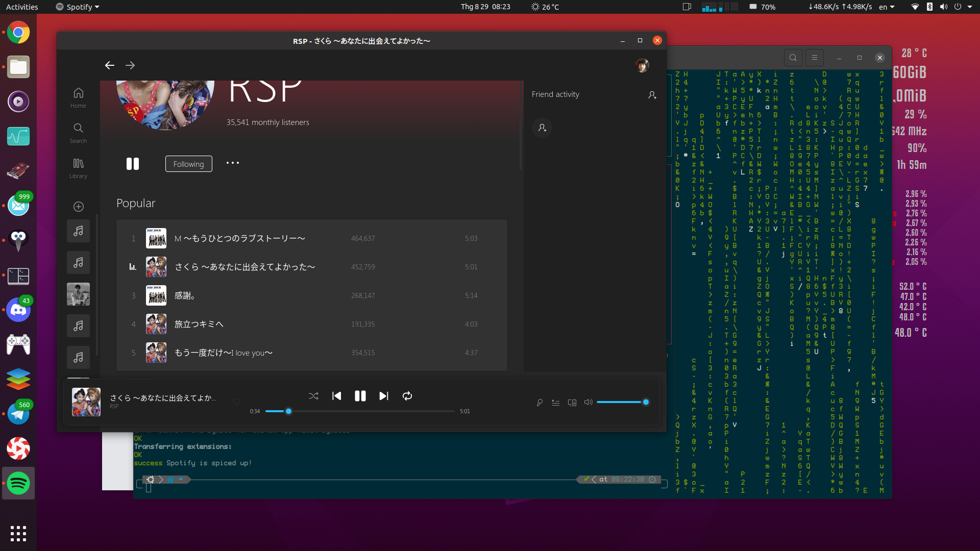The height and width of the screenshot is (551, 980).
Task: Open the RSP artist link in player bar
Action: [114, 407]
